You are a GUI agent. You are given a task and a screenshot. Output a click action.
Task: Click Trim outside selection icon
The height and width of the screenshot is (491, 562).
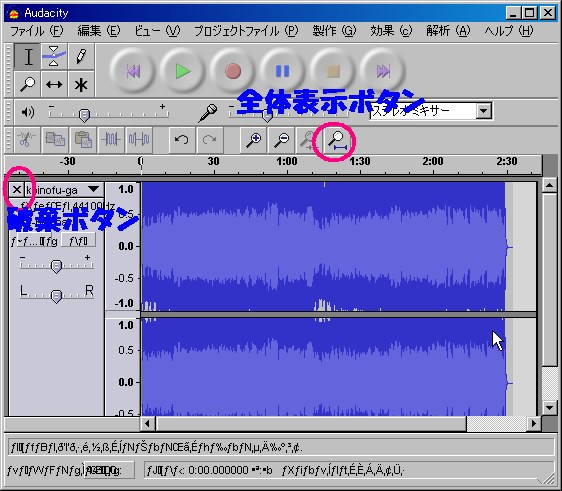111,139
